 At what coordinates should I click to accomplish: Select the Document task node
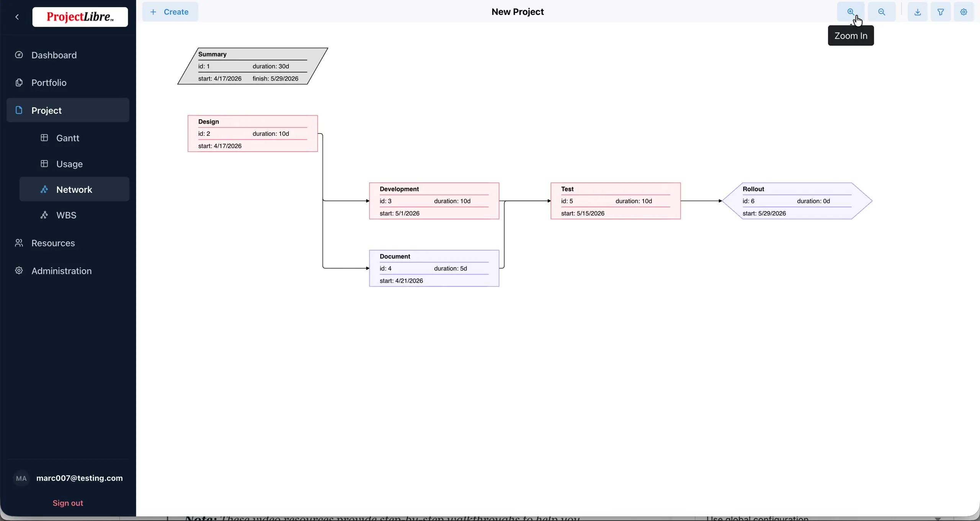point(434,268)
